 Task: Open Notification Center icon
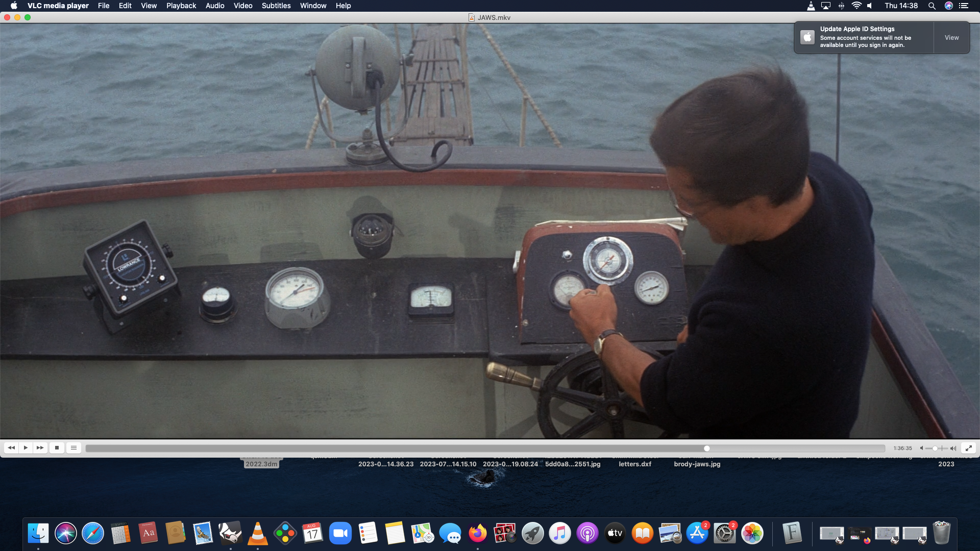click(x=963, y=6)
